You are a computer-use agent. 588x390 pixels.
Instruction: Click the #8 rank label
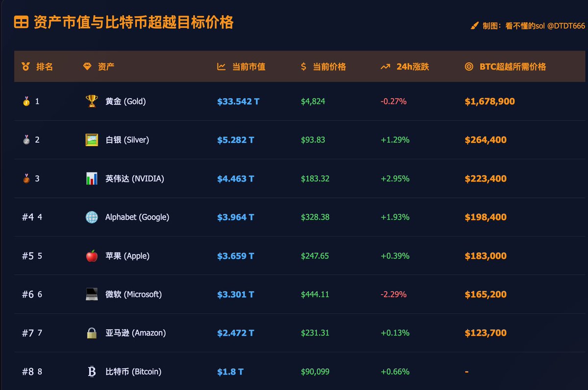[28, 372]
